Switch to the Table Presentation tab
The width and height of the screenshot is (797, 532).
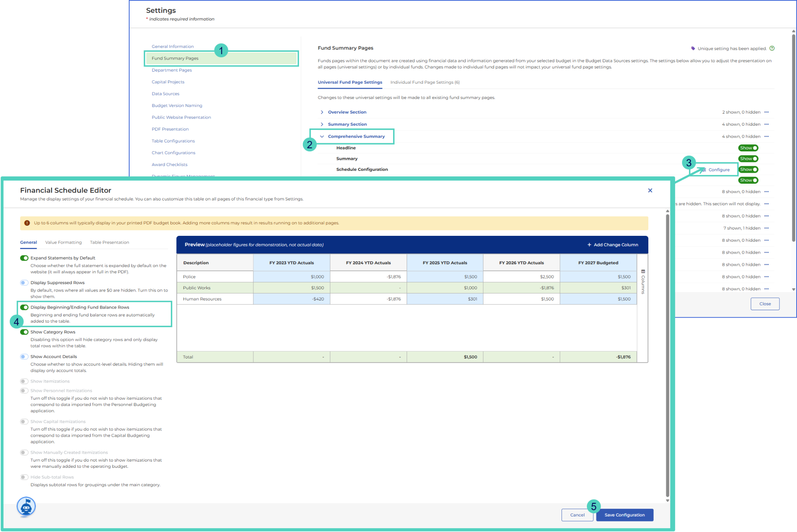[109, 242]
